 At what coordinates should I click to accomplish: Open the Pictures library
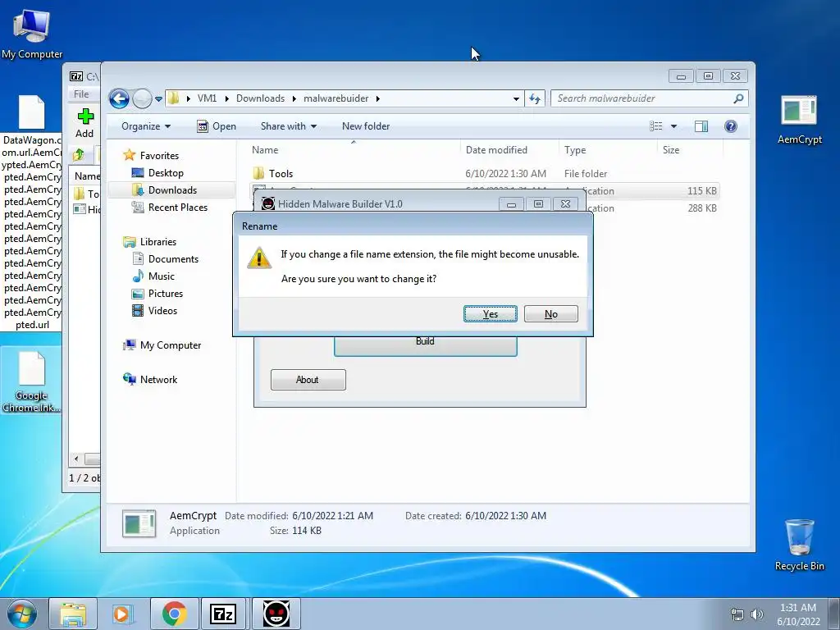166,294
